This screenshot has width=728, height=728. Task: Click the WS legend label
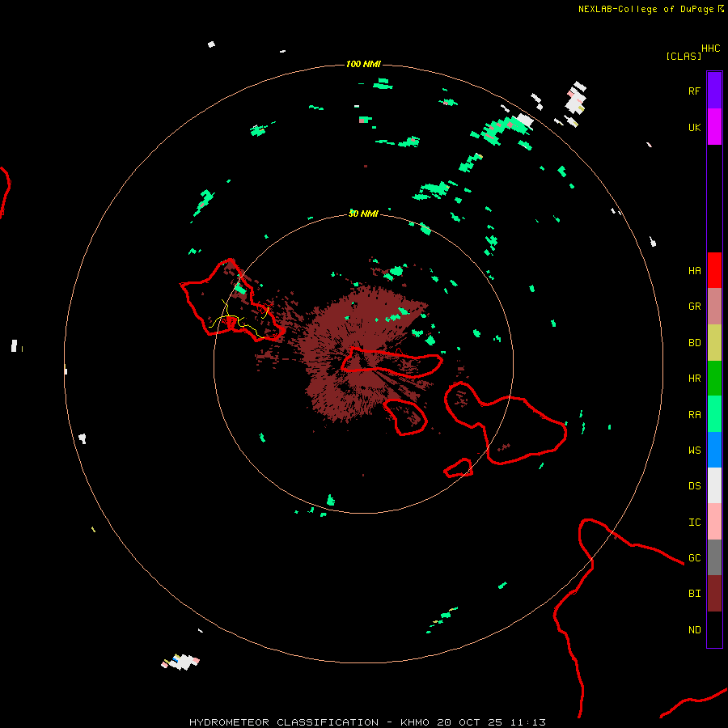pos(694,451)
